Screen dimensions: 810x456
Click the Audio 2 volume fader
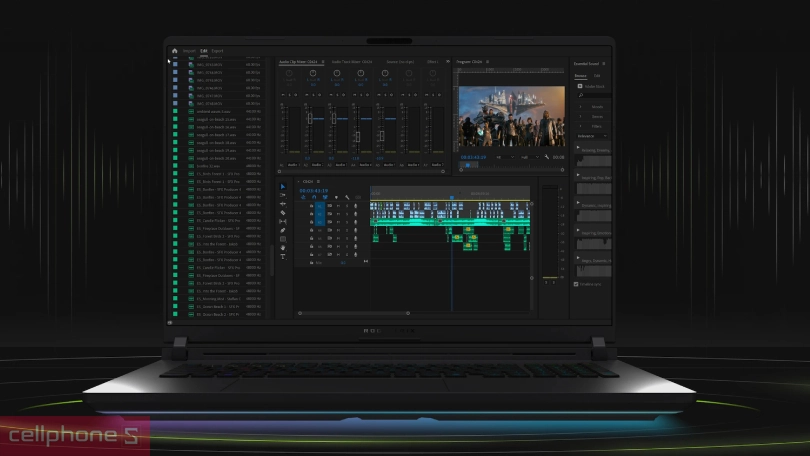(310, 119)
